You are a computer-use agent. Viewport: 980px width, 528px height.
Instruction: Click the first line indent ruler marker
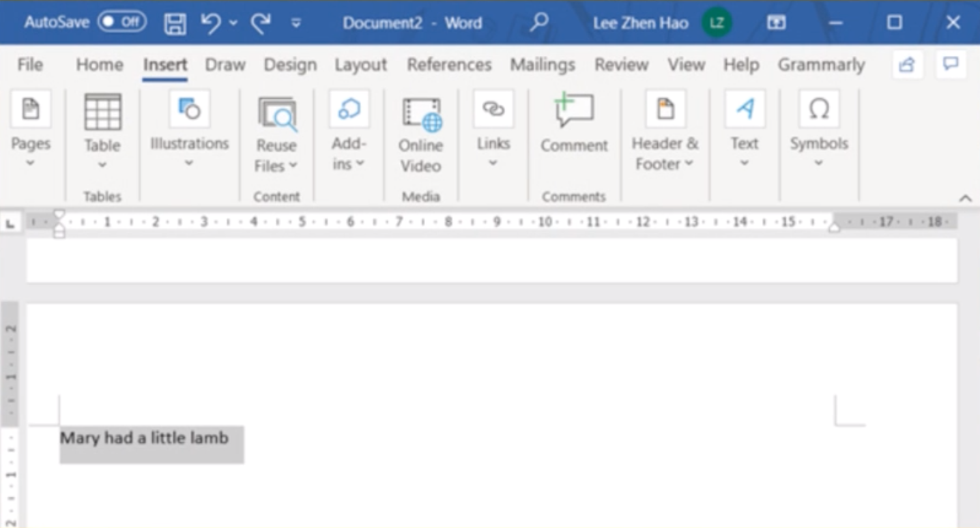pos(59,216)
